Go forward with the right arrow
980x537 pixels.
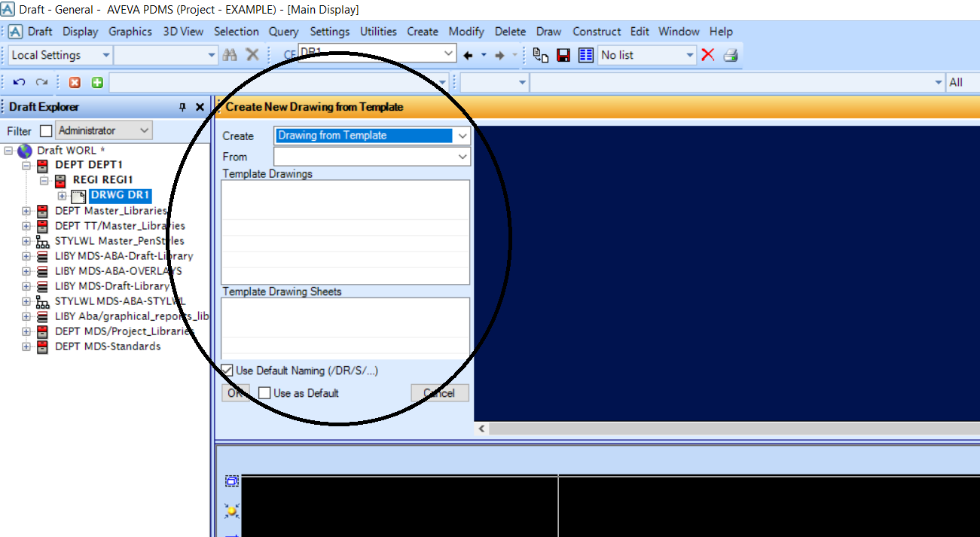pos(500,55)
